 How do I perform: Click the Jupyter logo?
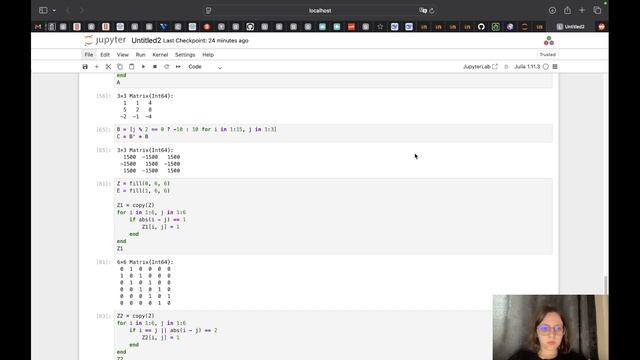point(105,40)
